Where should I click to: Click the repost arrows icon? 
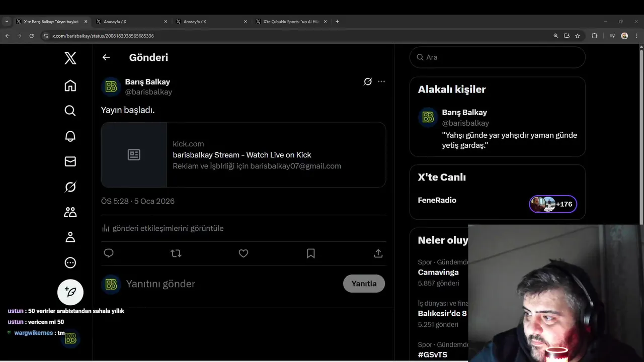coord(176,253)
